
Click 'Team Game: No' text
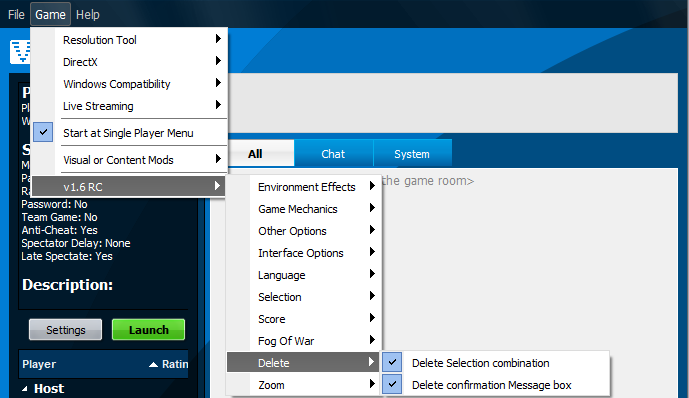(x=59, y=217)
